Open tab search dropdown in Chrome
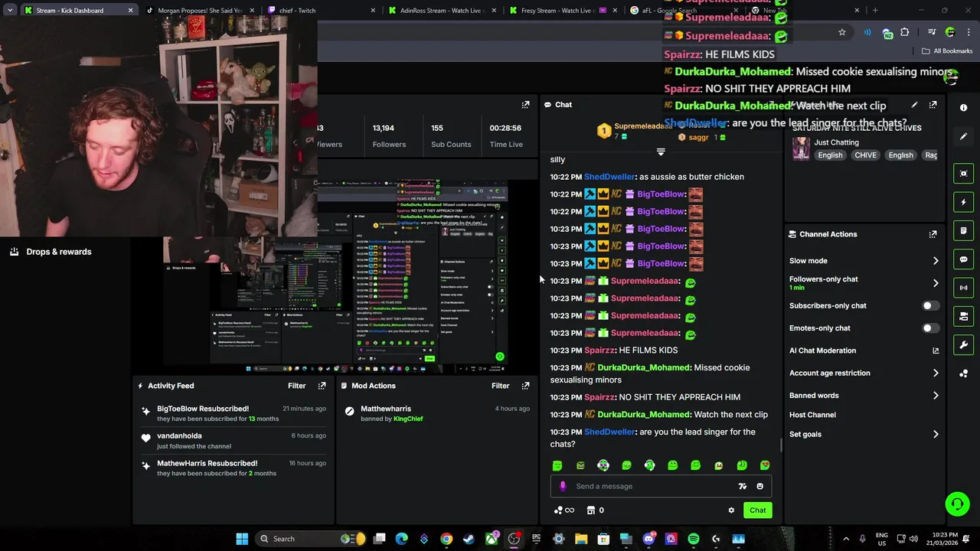 click(x=10, y=11)
